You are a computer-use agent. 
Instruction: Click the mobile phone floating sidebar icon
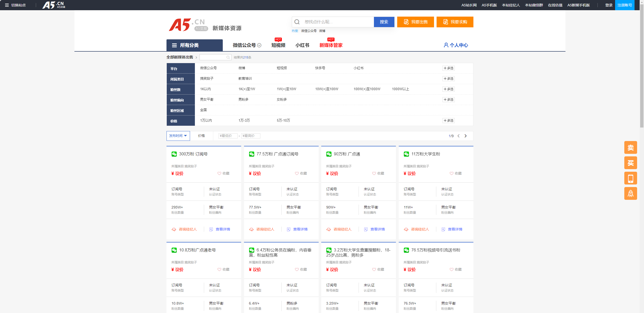[x=630, y=178]
